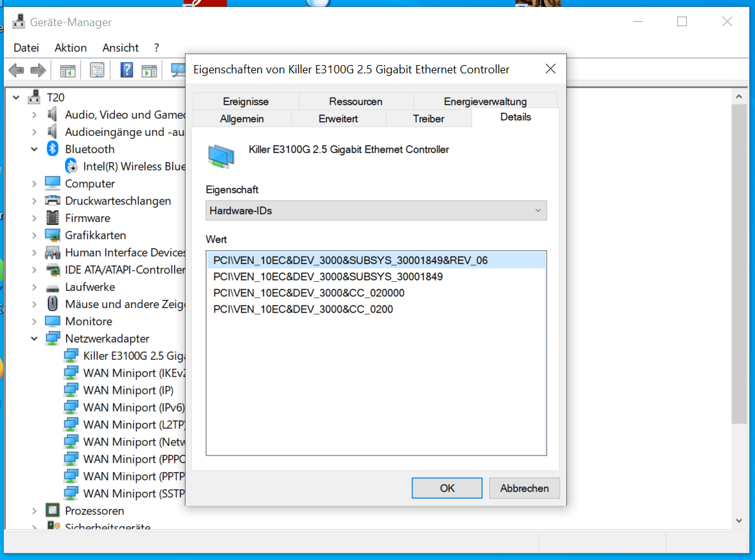Switch to the Erweitert tab
This screenshot has width=755, height=560.
tap(338, 119)
